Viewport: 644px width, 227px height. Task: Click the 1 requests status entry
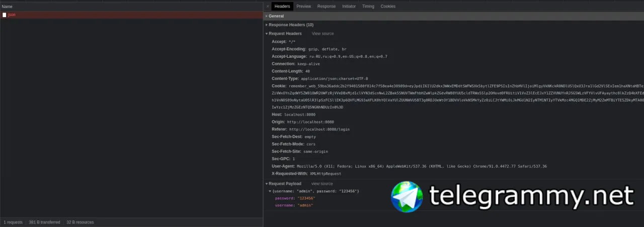click(13, 222)
